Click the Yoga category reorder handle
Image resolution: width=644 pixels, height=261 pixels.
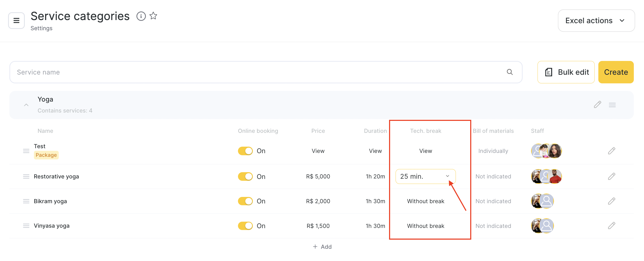[x=612, y=105]
